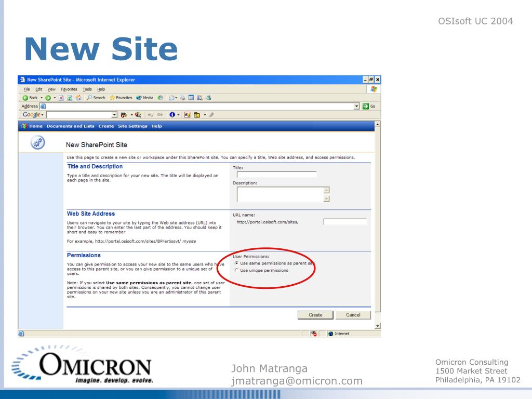Click the Google next result icon
Viewport: 532px width, 399px height.
pyautogui.click(x=160, y=115)
